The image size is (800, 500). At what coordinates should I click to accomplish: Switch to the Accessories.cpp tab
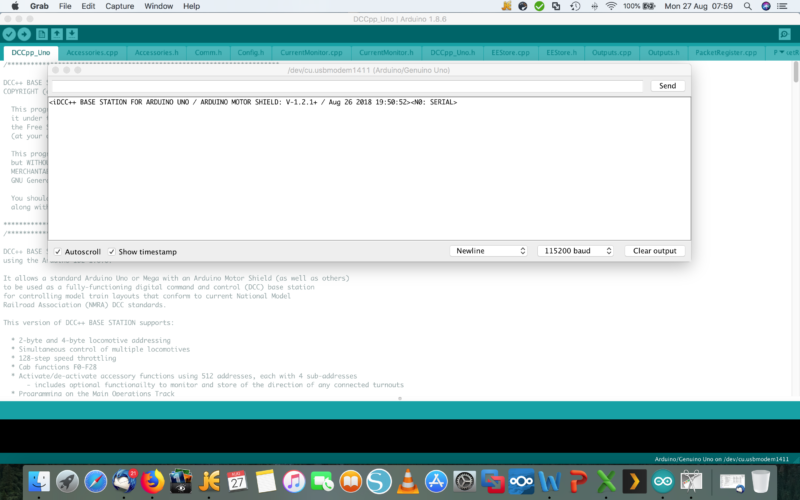92,53
